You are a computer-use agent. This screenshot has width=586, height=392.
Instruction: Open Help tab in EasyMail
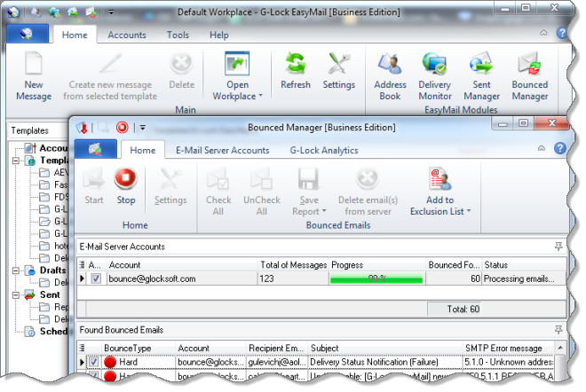(x=219, y=35)
